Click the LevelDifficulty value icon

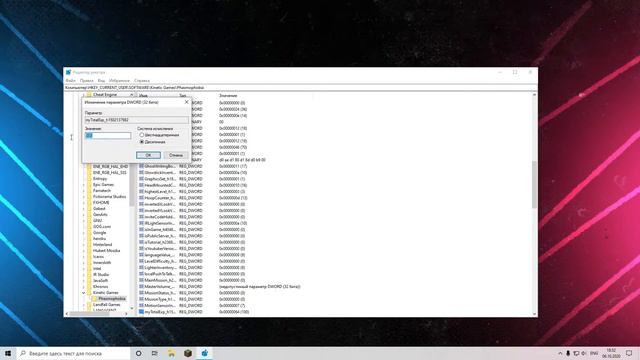coord(141,261)
